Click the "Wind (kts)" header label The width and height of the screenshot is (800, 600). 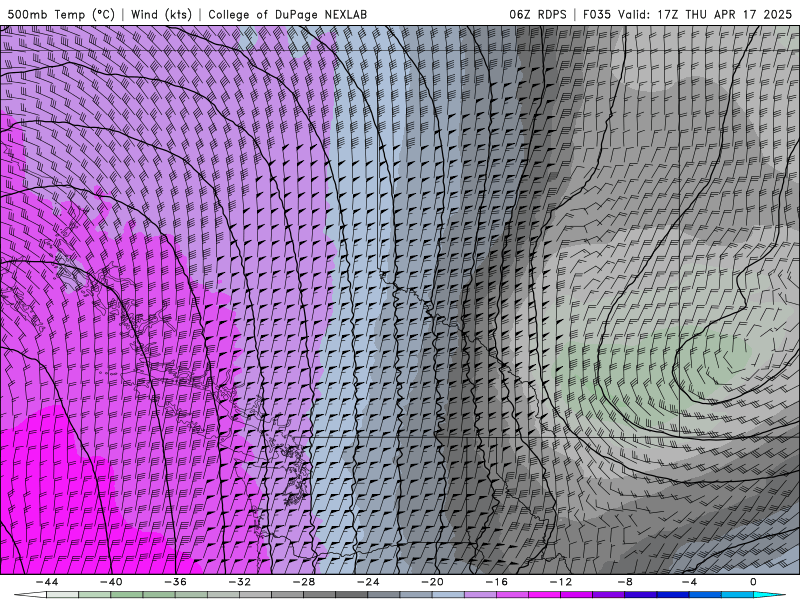pyautogui.click(x=161, y=15)
